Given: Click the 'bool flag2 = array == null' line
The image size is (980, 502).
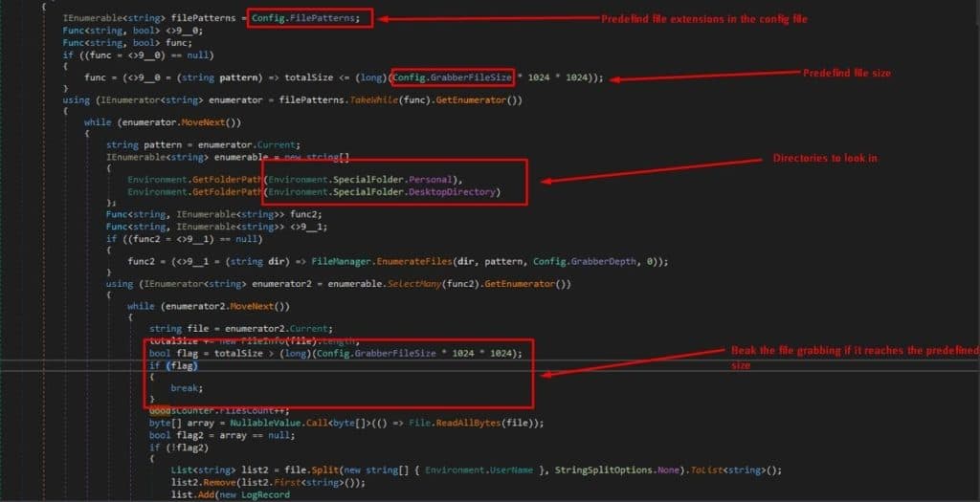Looking at the screenshot, I should [x=222, y=435].
